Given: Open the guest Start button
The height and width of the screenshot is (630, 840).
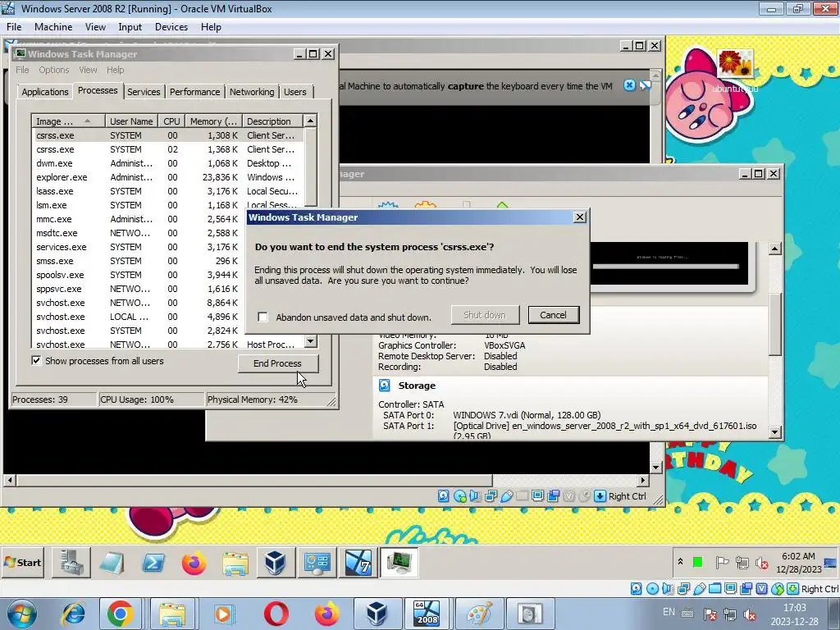Looking at the screenshot, I should 23,563.
